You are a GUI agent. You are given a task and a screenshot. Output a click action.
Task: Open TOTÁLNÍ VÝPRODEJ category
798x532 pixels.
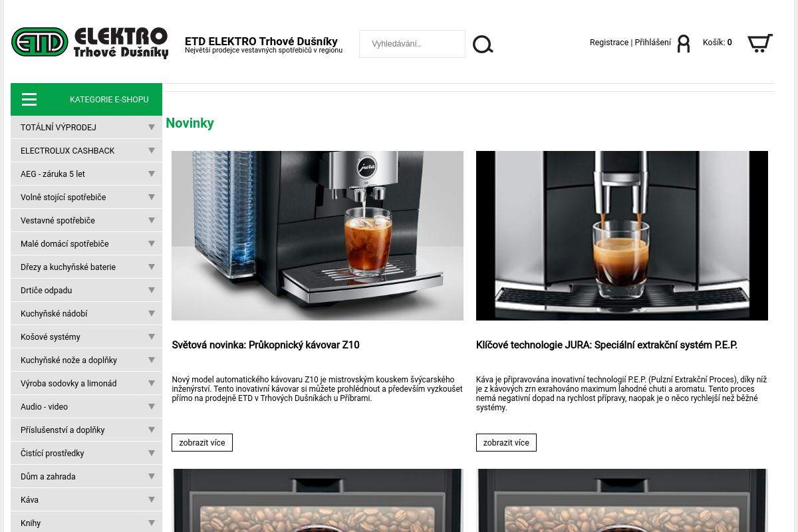(59, 128)
